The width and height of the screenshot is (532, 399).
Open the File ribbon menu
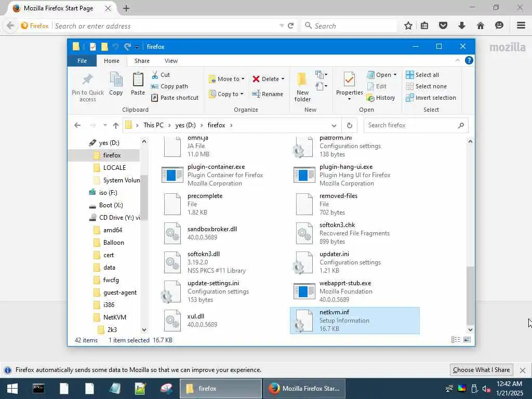pyautogui.click(x=82, y=61)
